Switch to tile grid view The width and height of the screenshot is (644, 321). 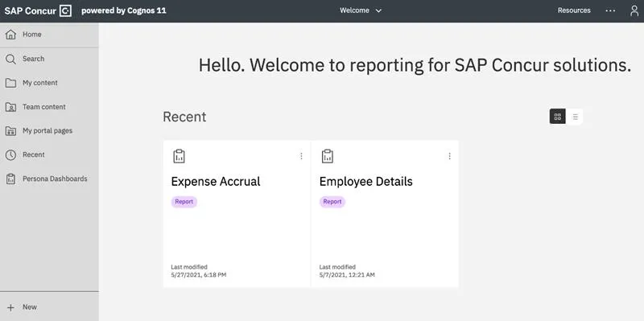pos(557,117)
